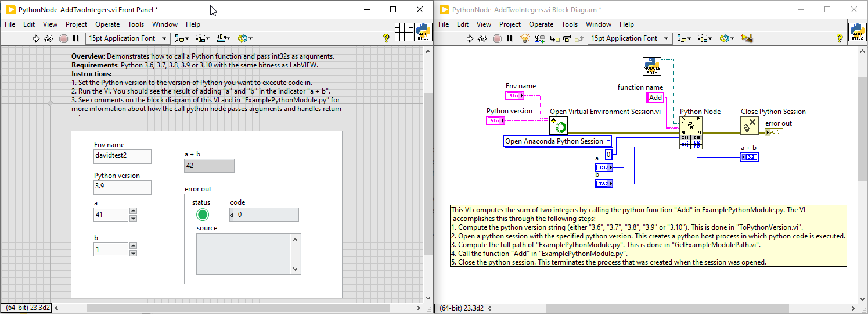Click the Env name input field
This screenshot has height=314, width=868.
(122, 156)
